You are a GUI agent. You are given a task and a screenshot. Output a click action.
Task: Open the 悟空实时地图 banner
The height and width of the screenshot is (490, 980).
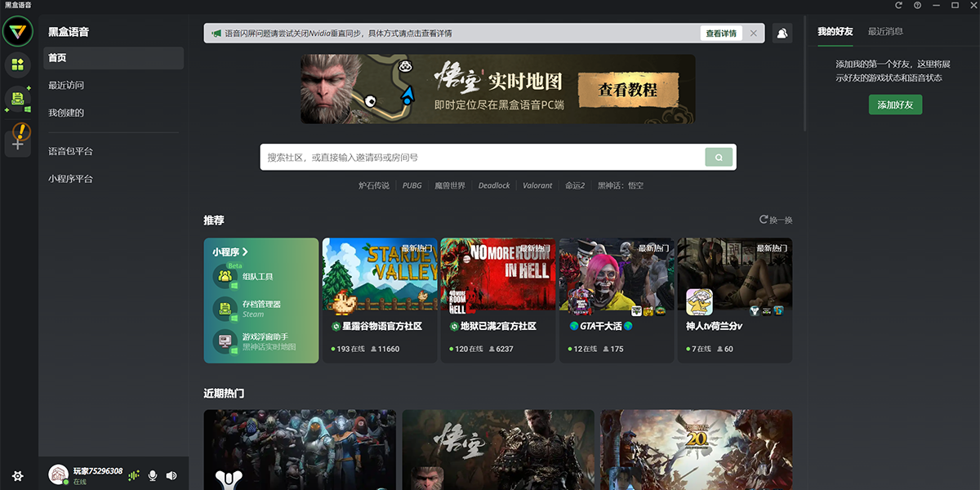click(x=498, y=89)
